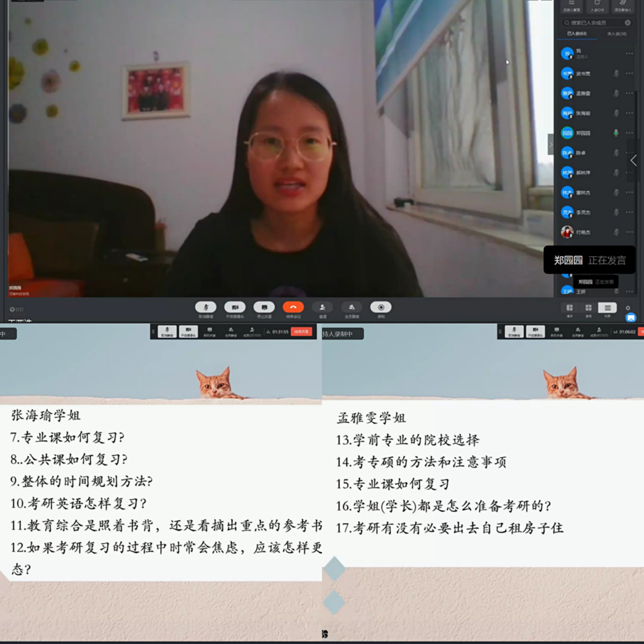Click the unmute microphone button in toolbar
The height and width of the screenshot is (644, 644).
pos(206,308)
